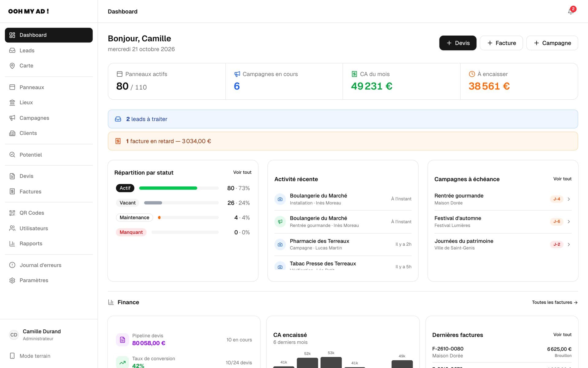Click the QR Codes icon
This screenshot has height=368, width=588.
point(12,213)
